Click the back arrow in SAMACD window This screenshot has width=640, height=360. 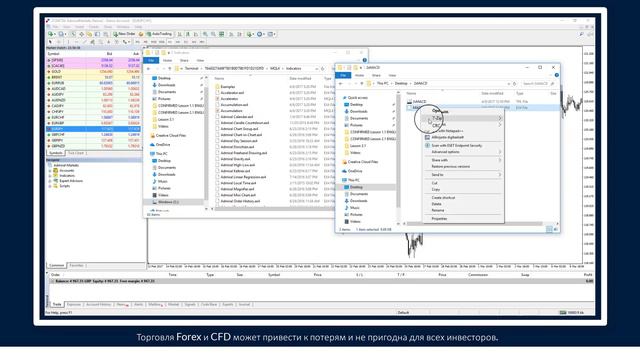[341, 83]
